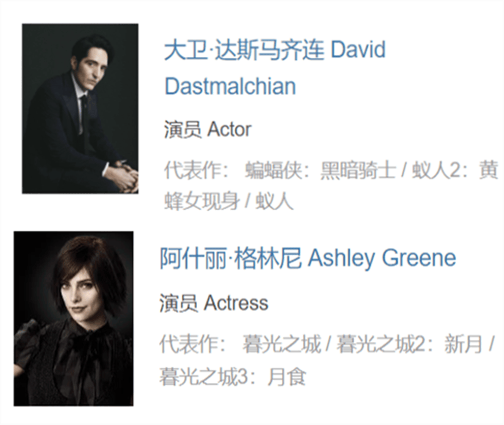
Task: Open Ashley Greene's portrait photo
Action: [74, 319]
